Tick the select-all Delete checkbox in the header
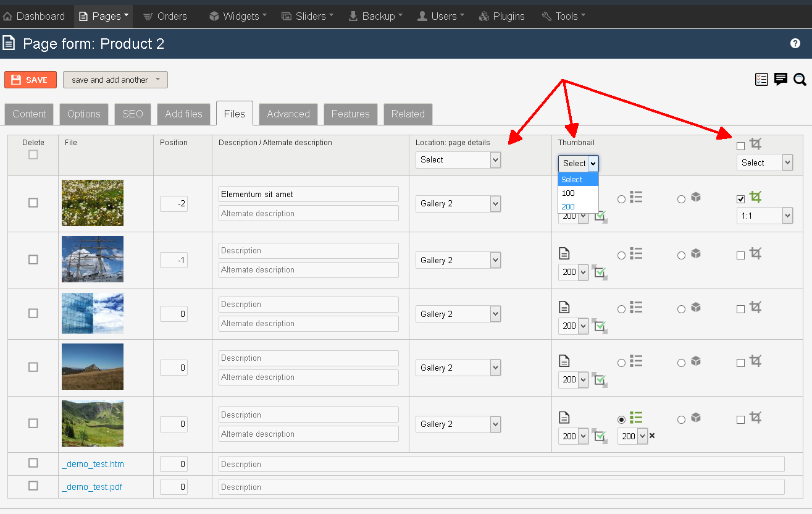Viewport: 812px width, 514px height. [x=33, y=154]
